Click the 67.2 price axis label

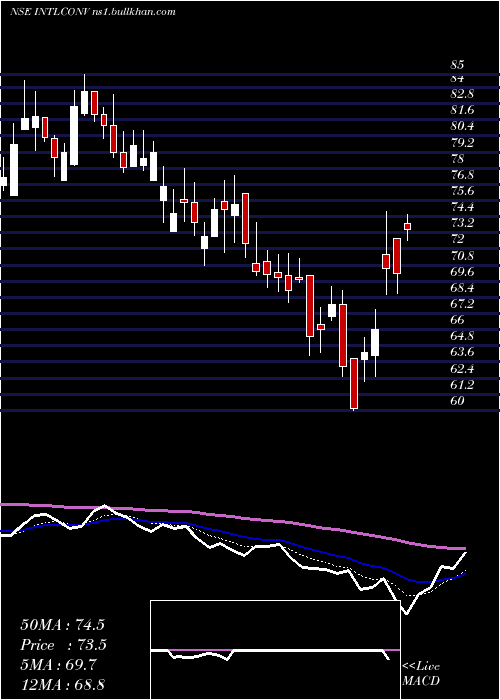click(462, 304)
